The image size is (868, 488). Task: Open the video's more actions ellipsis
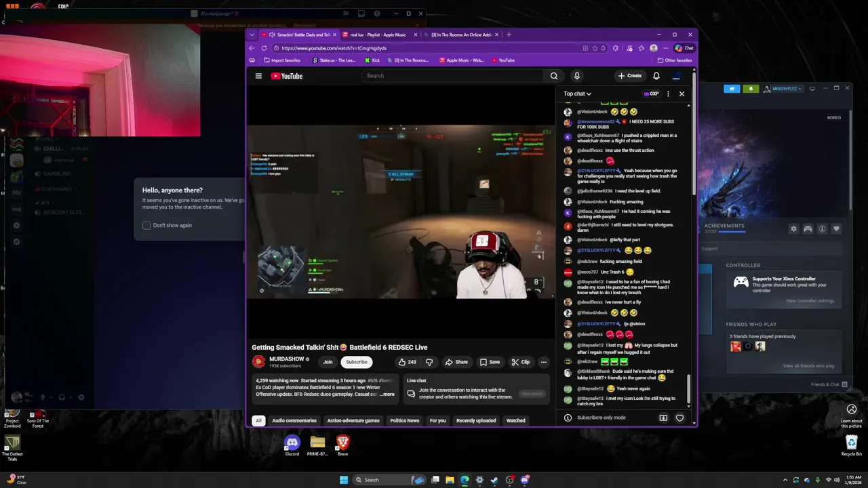(x=543, y=362)
